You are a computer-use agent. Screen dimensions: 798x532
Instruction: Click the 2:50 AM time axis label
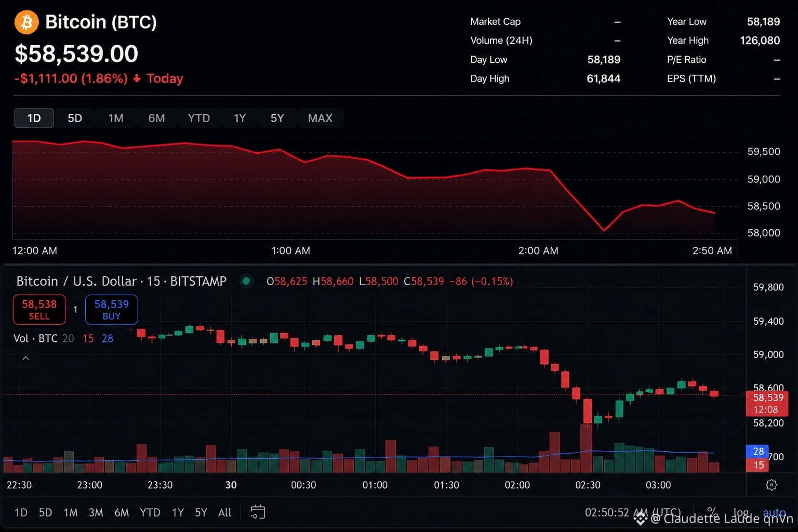coord(712,250)
